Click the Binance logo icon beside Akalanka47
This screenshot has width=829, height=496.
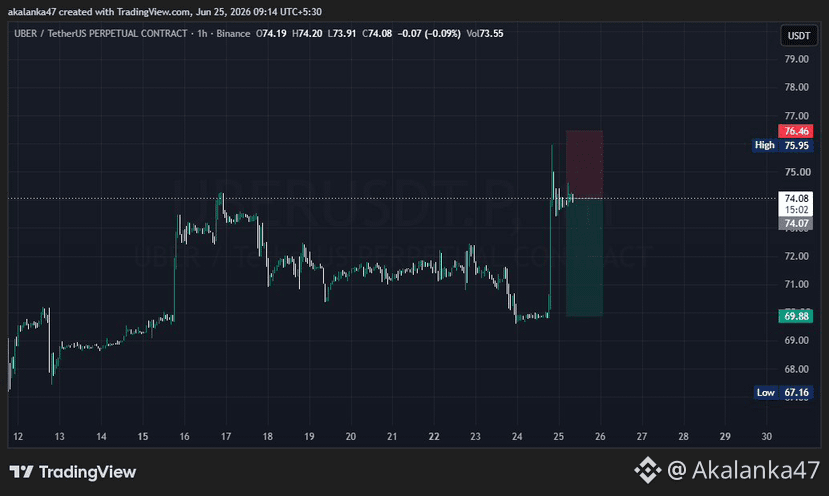click(648, 470)
